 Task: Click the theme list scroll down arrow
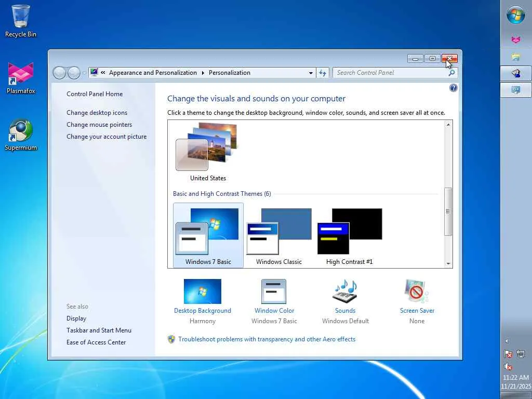point(448,263)
